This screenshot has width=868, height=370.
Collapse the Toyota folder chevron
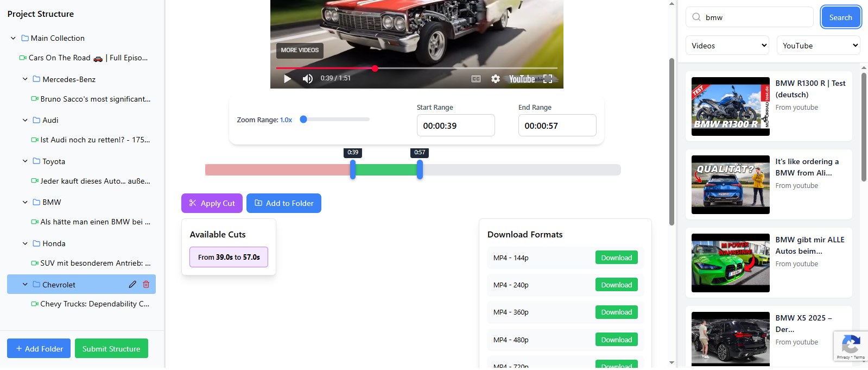25,161
